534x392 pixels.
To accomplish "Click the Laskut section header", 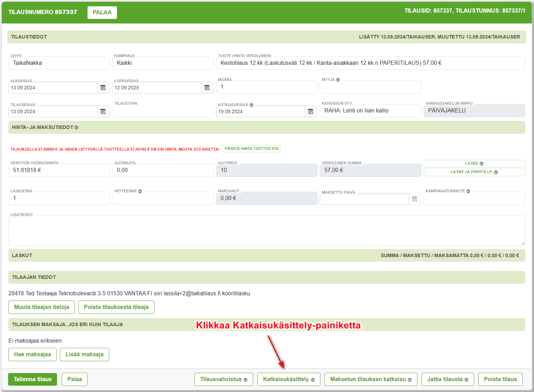I will tap(267, 255).
